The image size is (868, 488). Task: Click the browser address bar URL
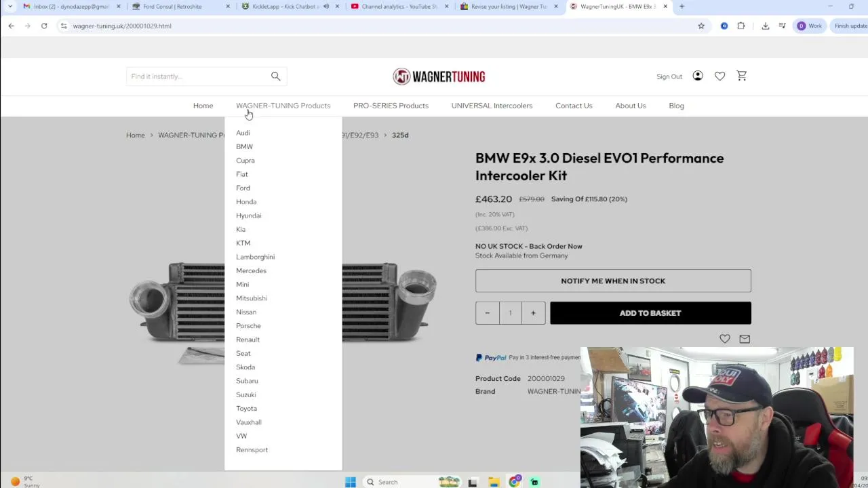pos(122,26)
